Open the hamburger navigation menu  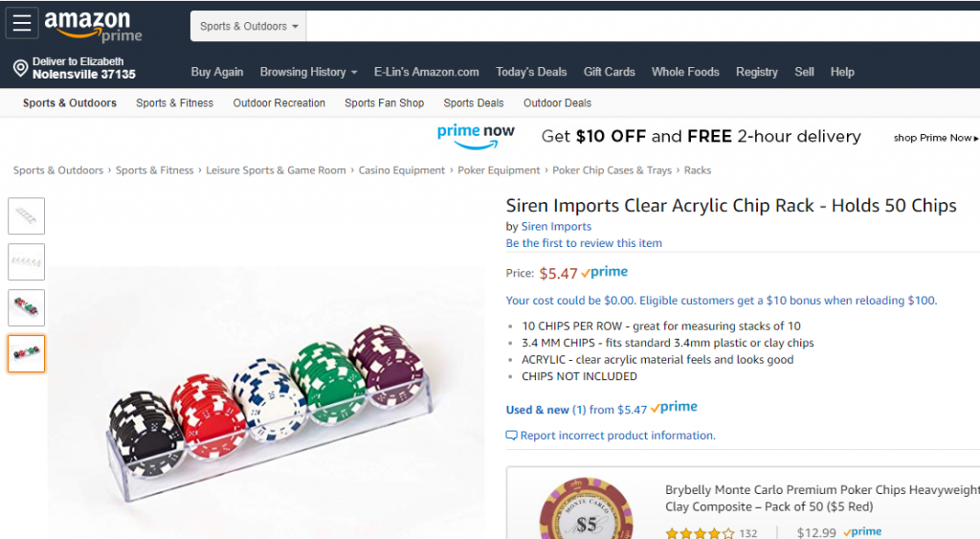click(22, 23)
